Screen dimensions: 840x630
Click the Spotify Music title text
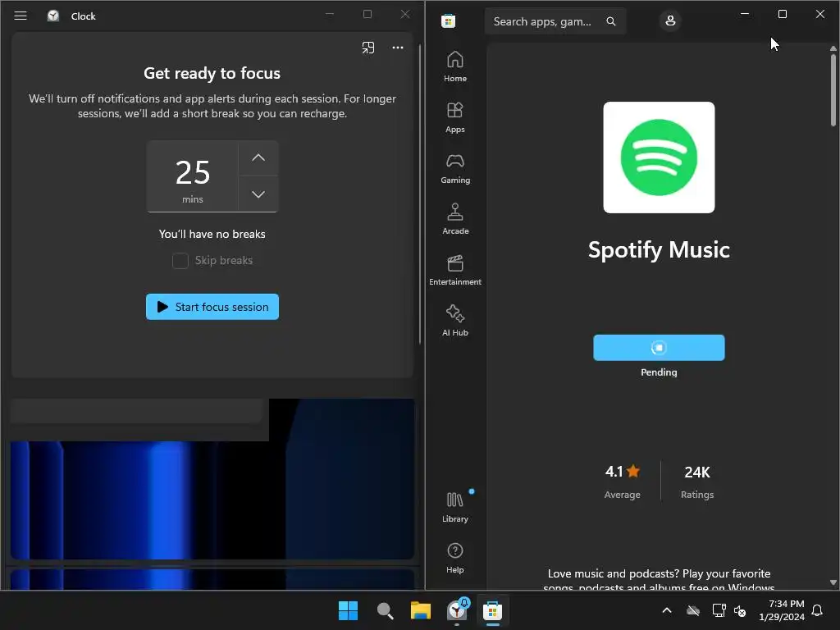coord(659,249)
